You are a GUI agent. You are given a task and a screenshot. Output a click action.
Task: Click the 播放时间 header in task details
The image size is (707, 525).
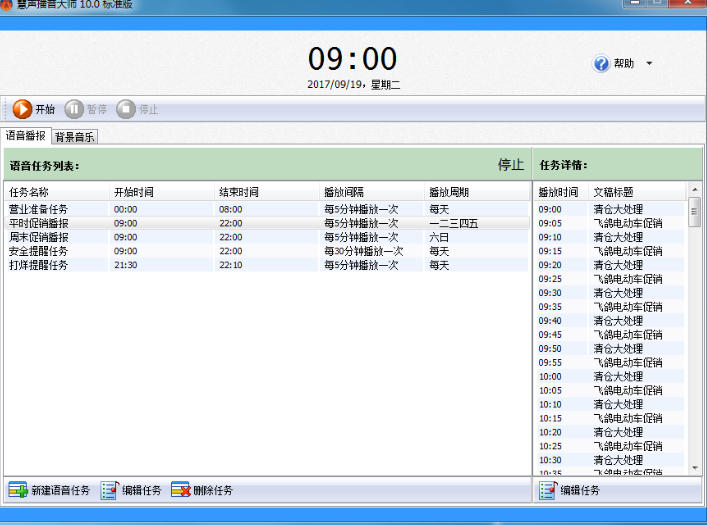tap(561, 192)
